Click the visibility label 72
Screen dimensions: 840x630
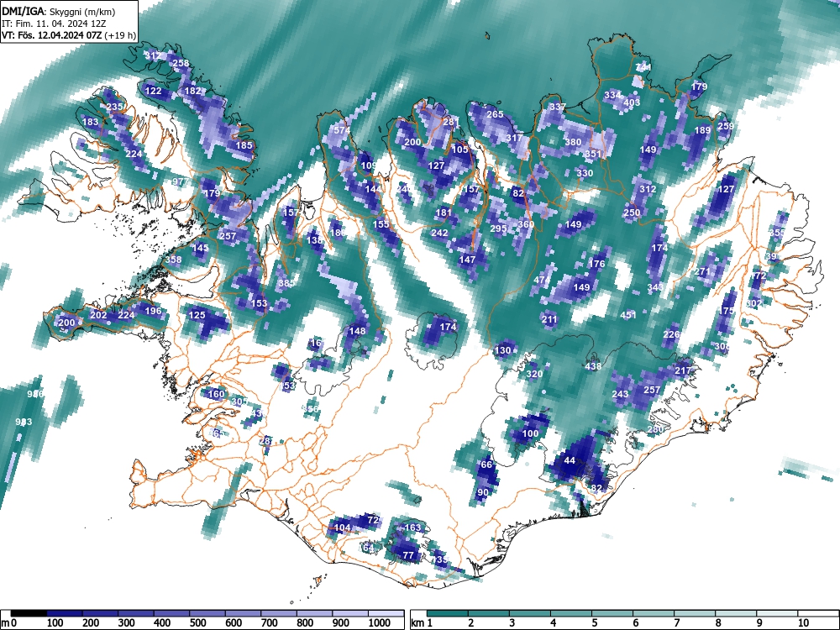[x=374, y=520]
